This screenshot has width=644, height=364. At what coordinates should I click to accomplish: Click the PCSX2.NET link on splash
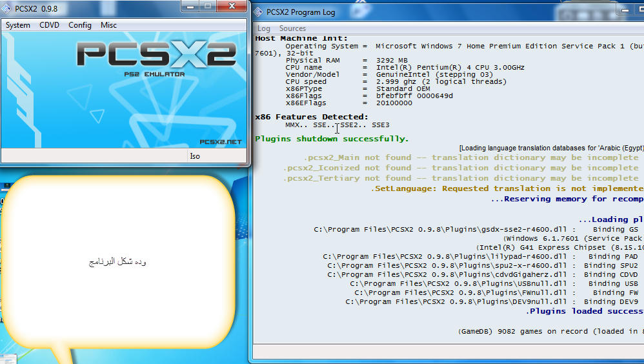coord(221,142)
